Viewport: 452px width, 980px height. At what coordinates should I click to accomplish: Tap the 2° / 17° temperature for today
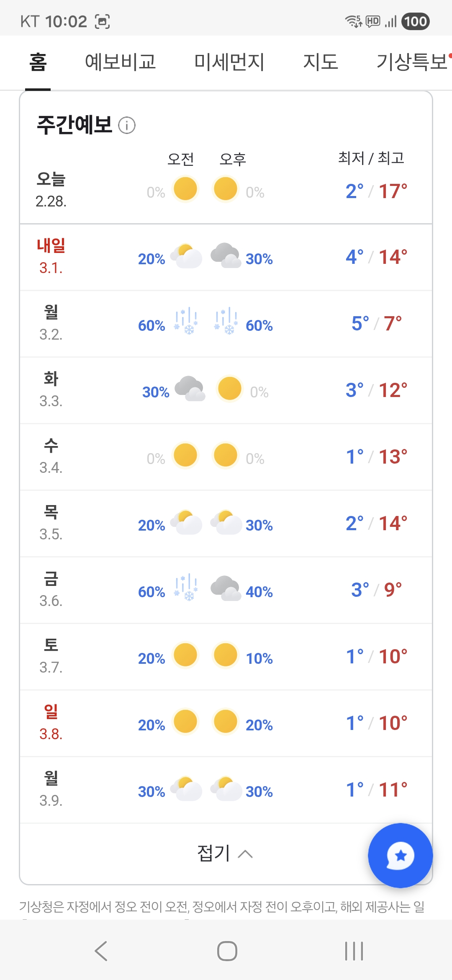pyautogui.click(x=376, y=191)
